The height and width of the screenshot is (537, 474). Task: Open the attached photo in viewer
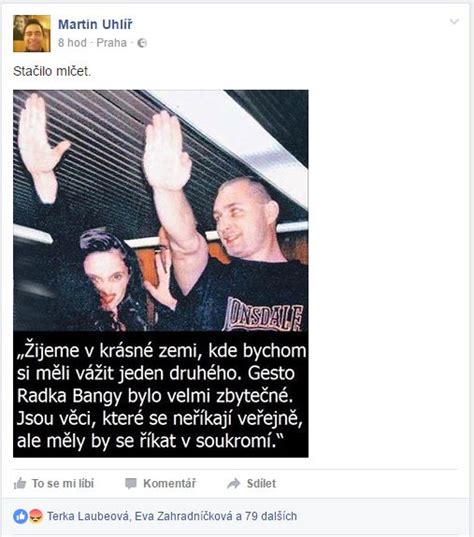coord(161,210)
